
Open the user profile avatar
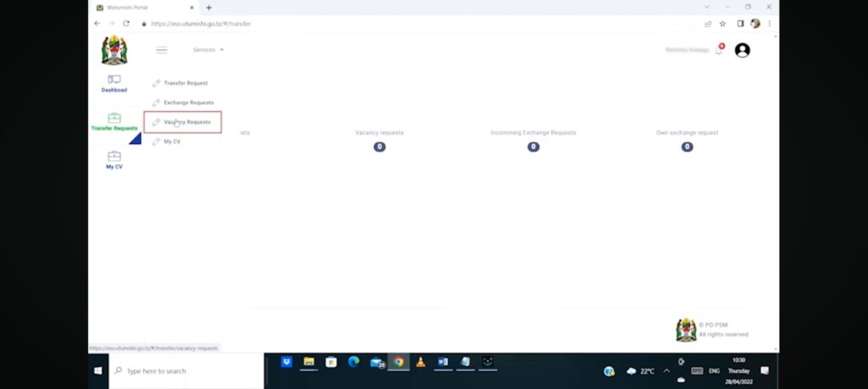(x=742, y=50)
